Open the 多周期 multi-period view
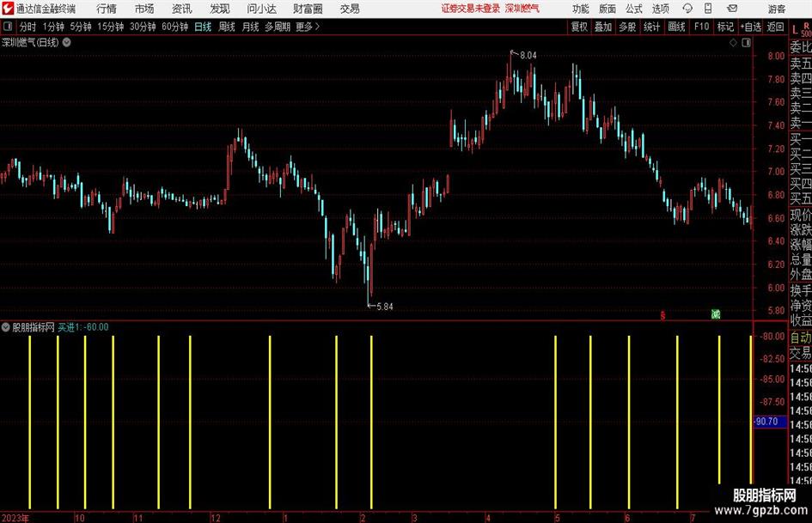 (x=278, y=27)
